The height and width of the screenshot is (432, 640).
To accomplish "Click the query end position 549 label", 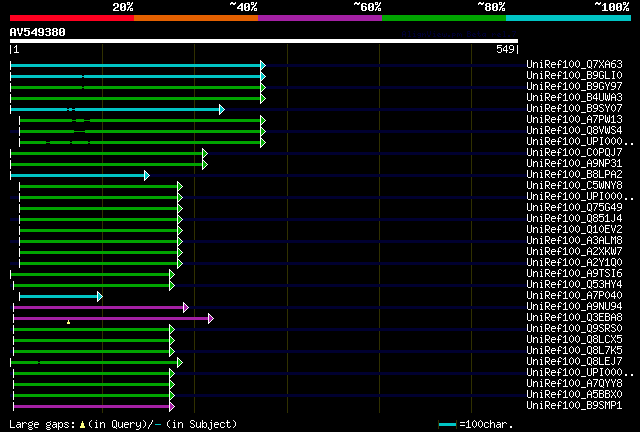I will 505,49.
